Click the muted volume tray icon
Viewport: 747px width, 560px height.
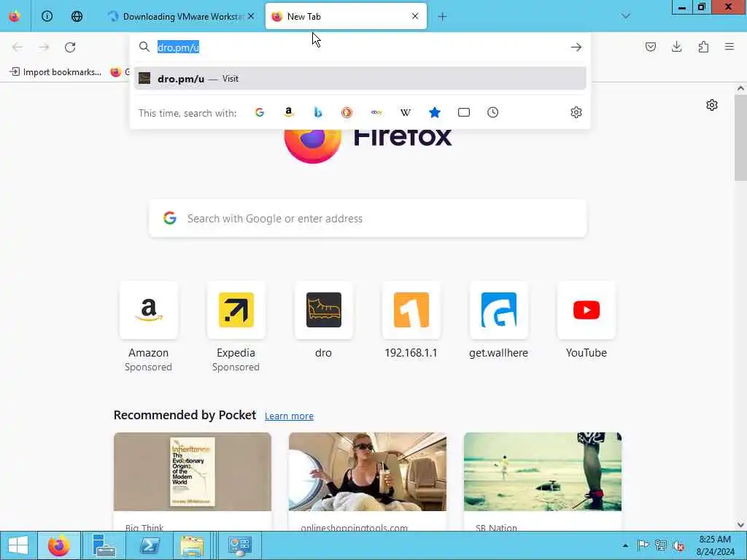point(678,545)
